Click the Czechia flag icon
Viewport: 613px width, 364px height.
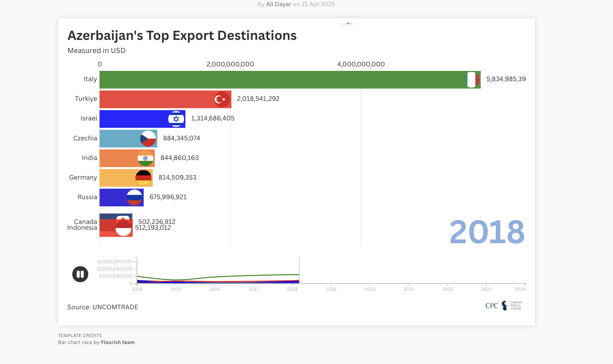pos(148,138)
